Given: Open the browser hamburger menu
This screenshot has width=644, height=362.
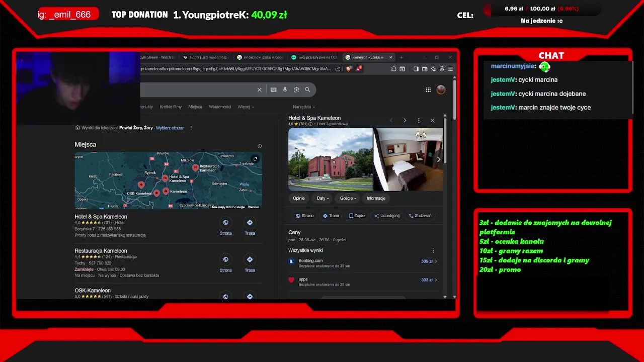Looking at the screenshot, I should 450,69.
